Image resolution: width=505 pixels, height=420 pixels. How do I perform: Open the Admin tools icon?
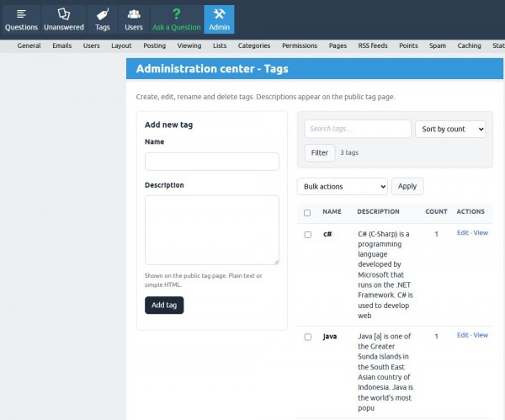[x=219, y=13]
